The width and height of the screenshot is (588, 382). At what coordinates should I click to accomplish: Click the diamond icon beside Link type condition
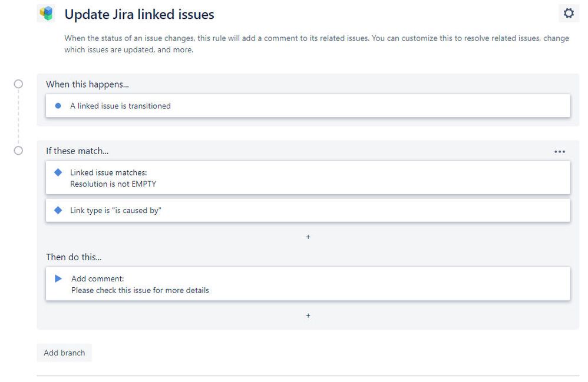pos(58,210)
